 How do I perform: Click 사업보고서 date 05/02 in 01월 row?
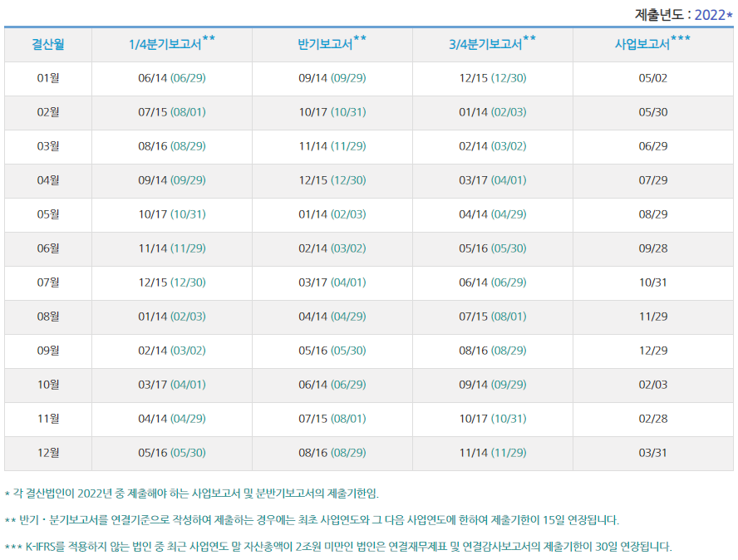(652, 78)
